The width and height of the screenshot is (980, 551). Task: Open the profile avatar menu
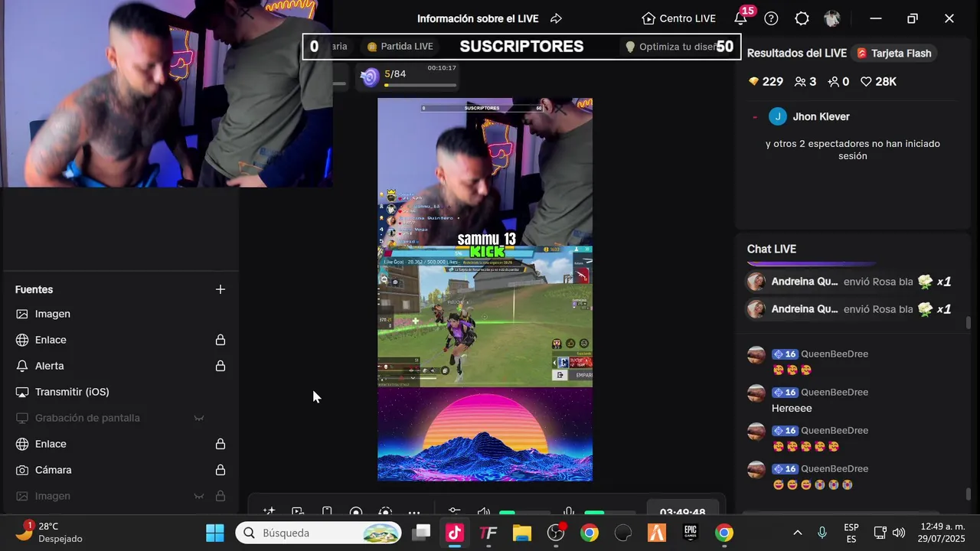(x=832, y=18)
